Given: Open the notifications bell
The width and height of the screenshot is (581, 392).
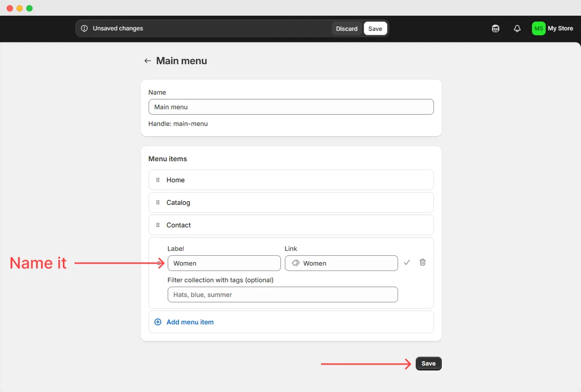Looking at the screenshot, I should (517, 28).
